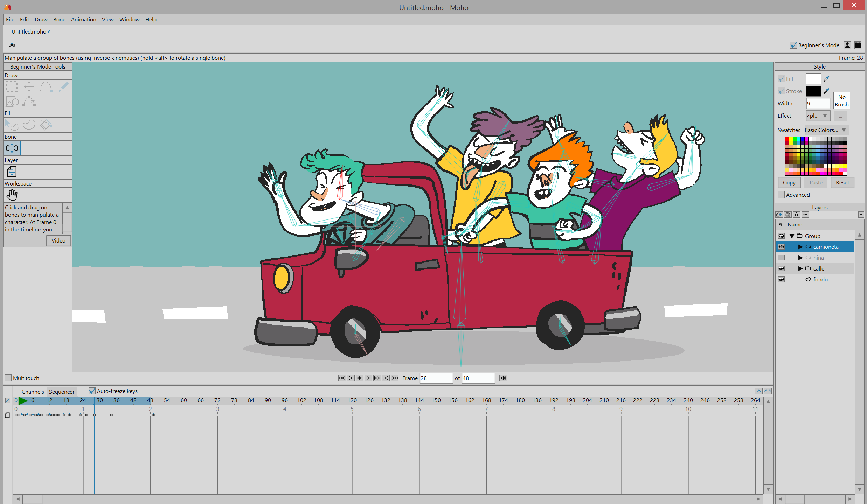Select the Freehand Draw tool
The height and width of the screenshot is (504, 867).
click(x=64, y=87)
